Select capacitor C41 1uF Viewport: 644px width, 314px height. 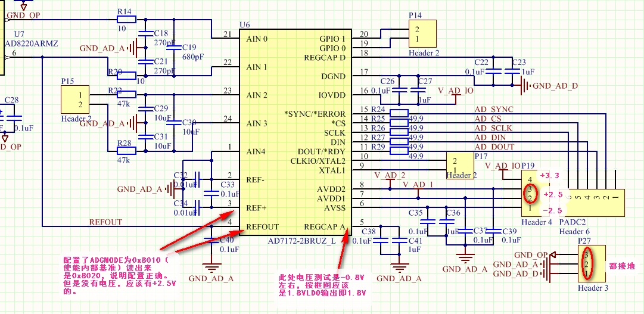point(399,240)
